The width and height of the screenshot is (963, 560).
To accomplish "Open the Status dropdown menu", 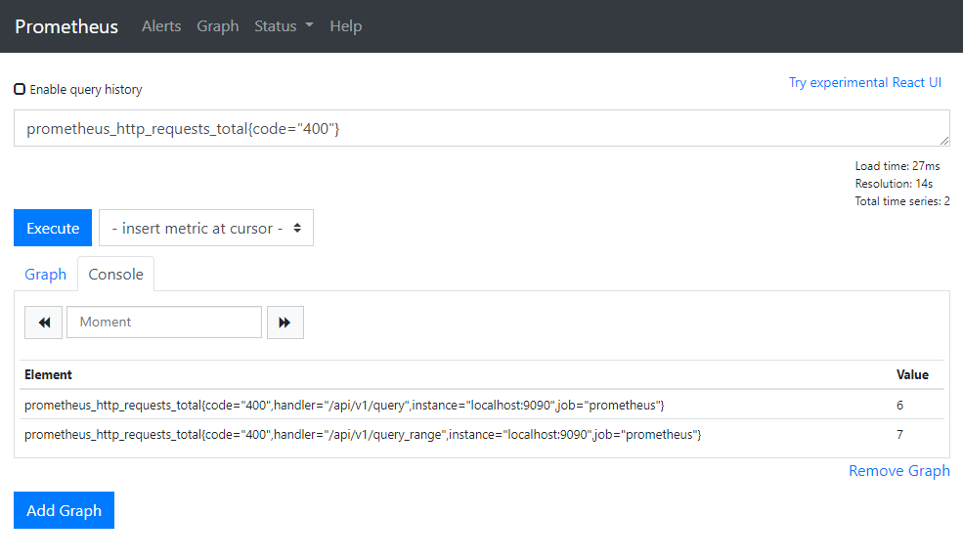I will (284, 26).
